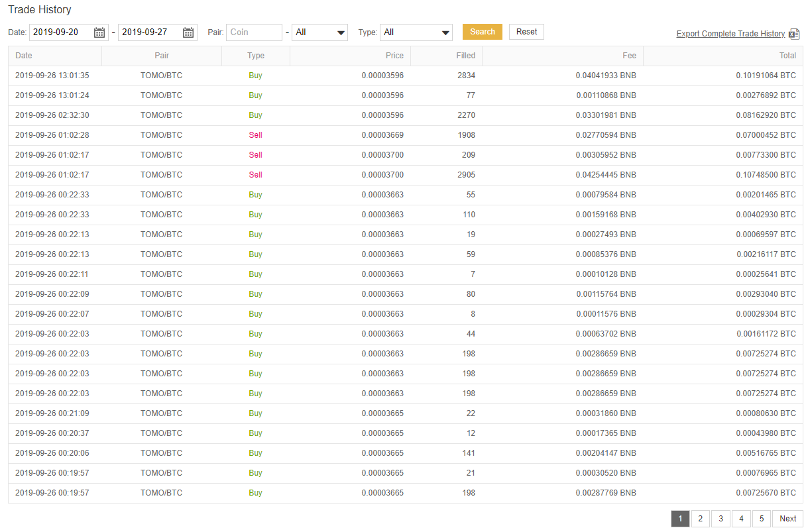808x532 pixels.
Task: Go to page 2
Action: (701, 519)
